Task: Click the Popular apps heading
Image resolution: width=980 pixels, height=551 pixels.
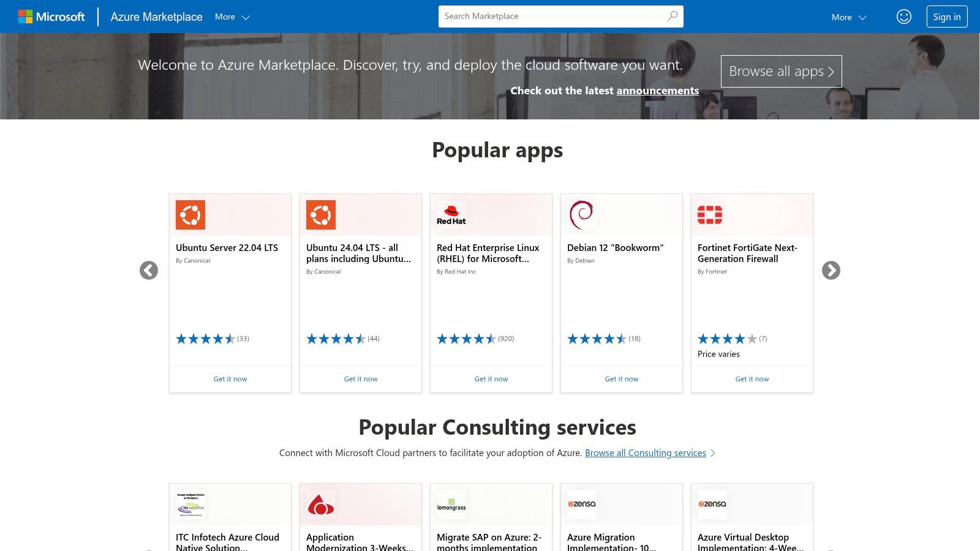Action: point(497,151)
